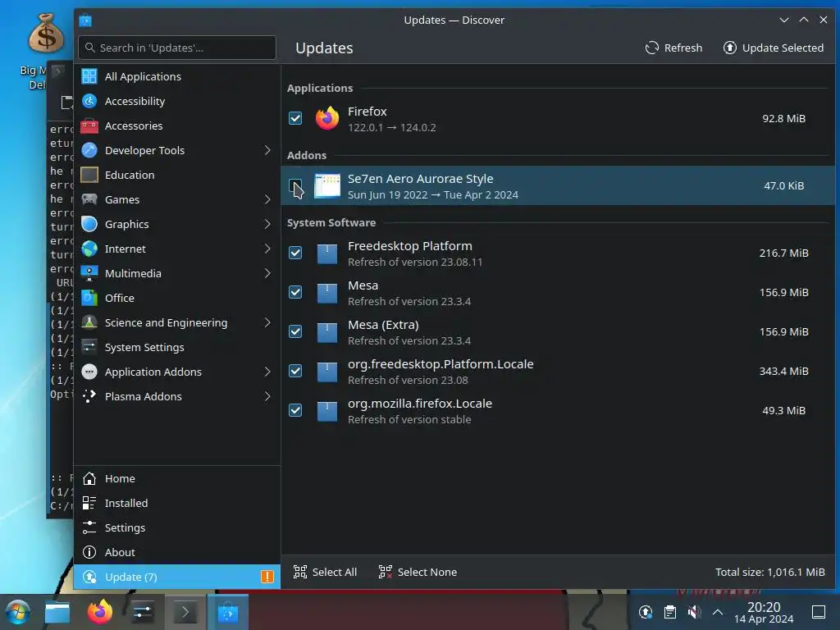Viewport: 840px width, 630px height.
Task: Click the org.mozilla.firefox.Locale package icon
Action: [326, 411]
